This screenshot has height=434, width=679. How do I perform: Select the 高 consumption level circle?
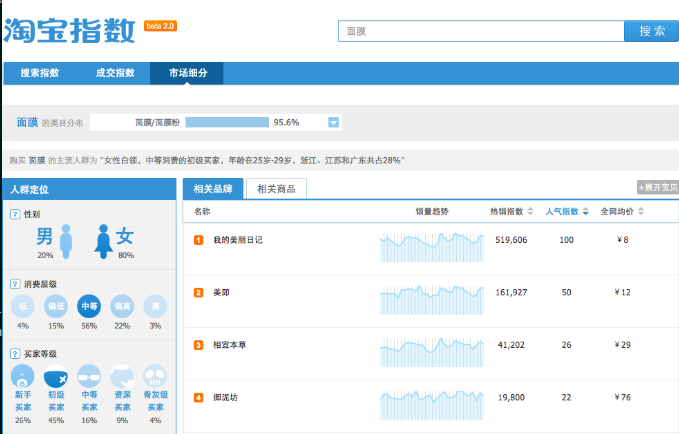155,306
